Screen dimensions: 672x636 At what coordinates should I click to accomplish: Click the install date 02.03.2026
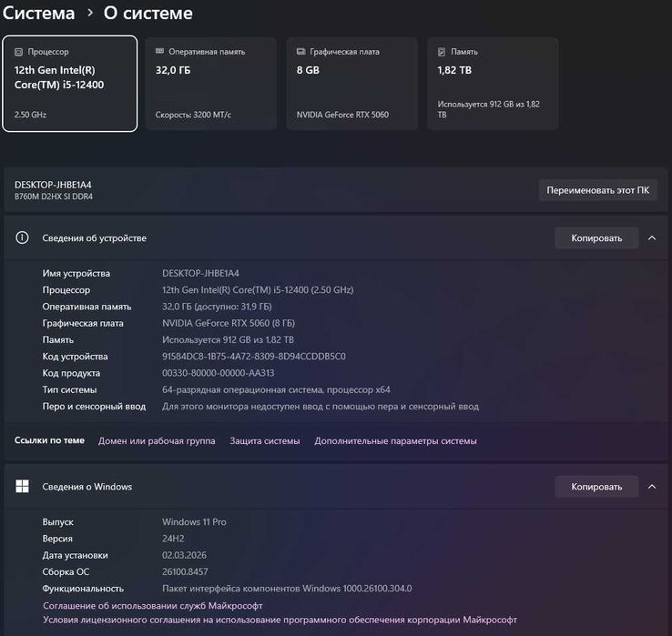[x=184, y=555]
